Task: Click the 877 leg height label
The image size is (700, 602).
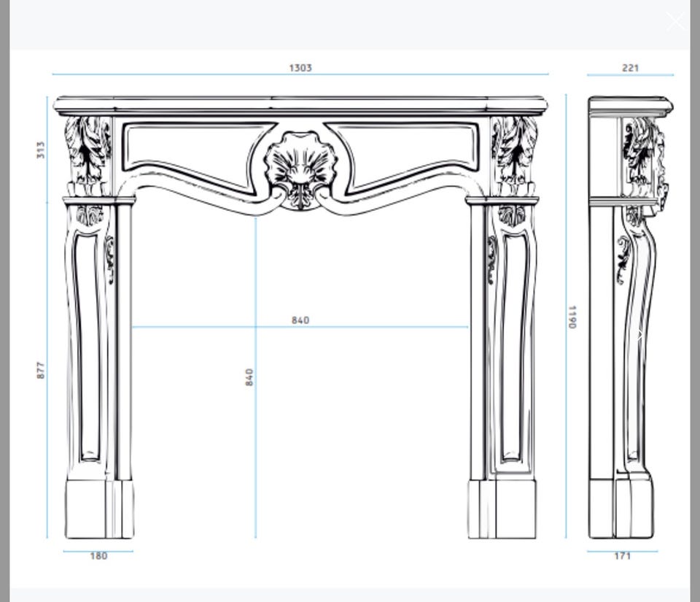Action: tap(41, 370)
